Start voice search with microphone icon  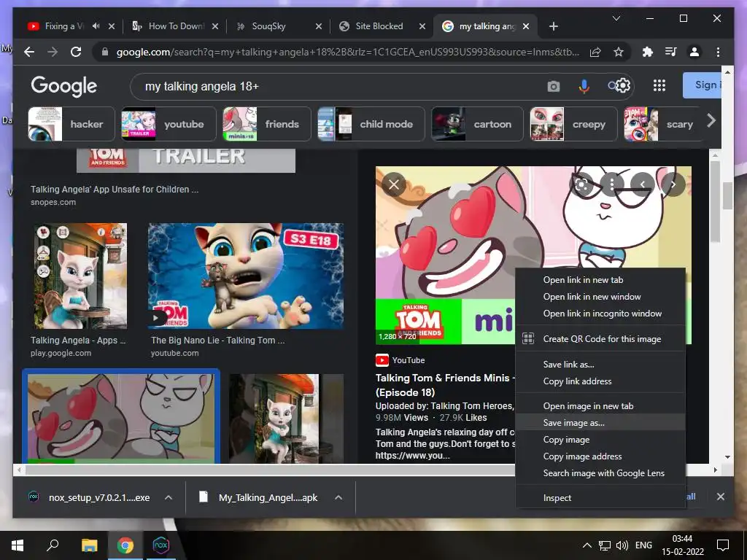point(584,86)
